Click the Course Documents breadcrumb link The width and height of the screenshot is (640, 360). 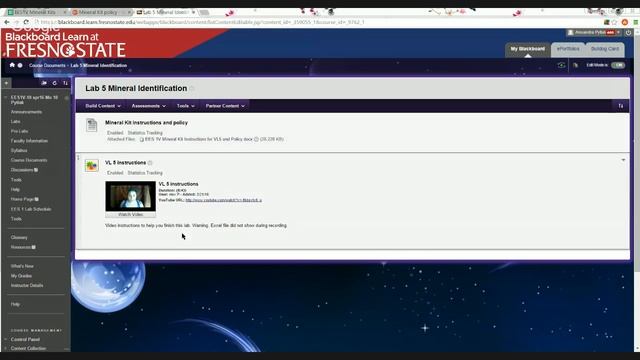coord(47,65)
